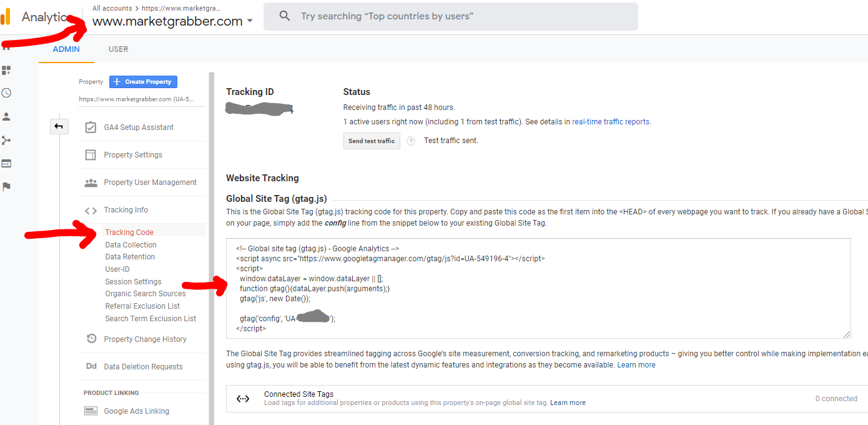The width and height of the screenshot is (868, 425).
Task: Open GA4 Setup Assistant
Action: tap(139, 127)
